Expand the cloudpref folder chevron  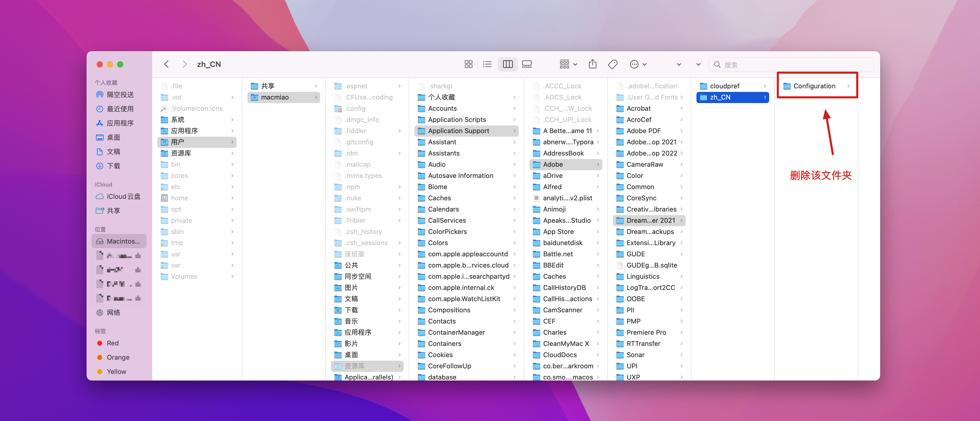click(x=765, y=86)
